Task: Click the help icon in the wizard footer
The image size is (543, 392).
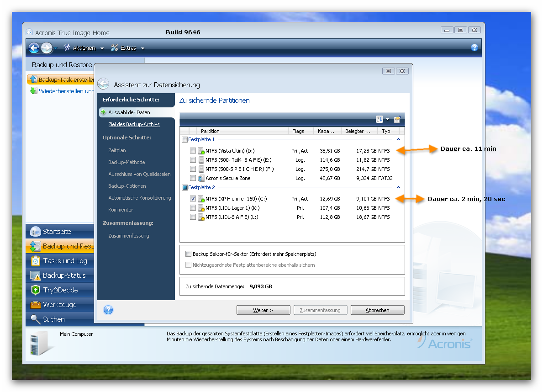Action: [x=108, y=310]
